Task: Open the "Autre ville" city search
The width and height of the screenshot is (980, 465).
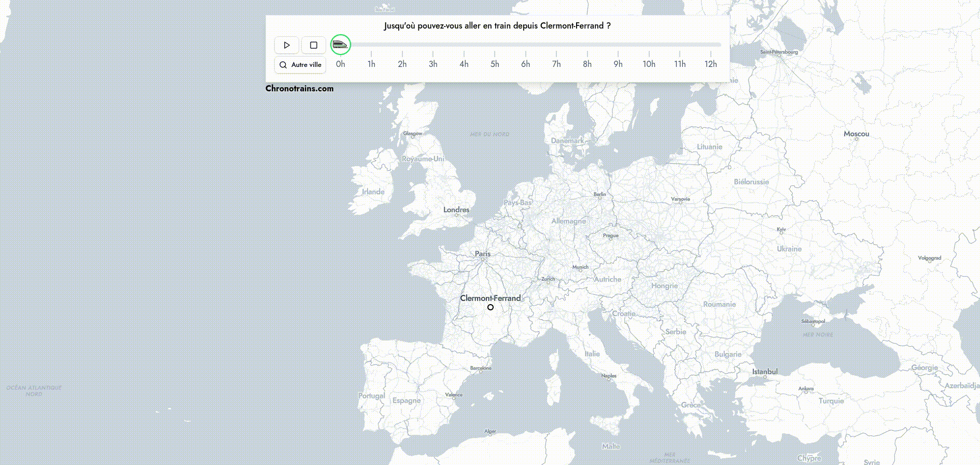Action: tap(300, 65)
